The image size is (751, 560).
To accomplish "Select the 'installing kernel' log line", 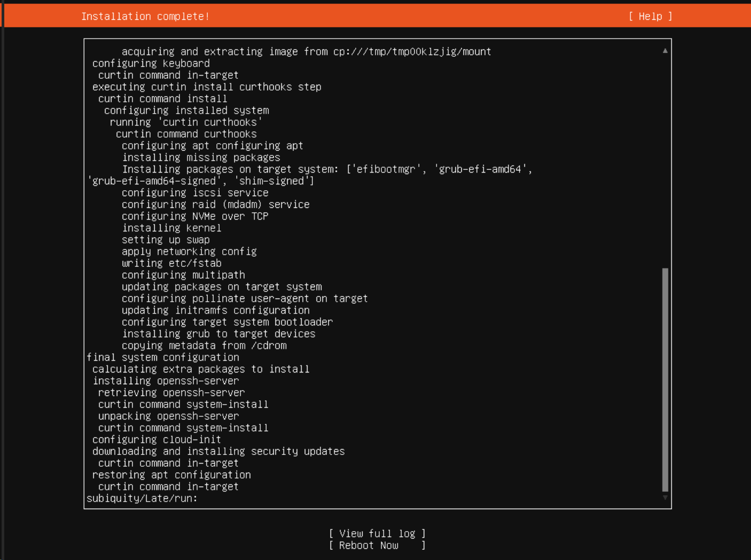I will (x=171, y=228).
